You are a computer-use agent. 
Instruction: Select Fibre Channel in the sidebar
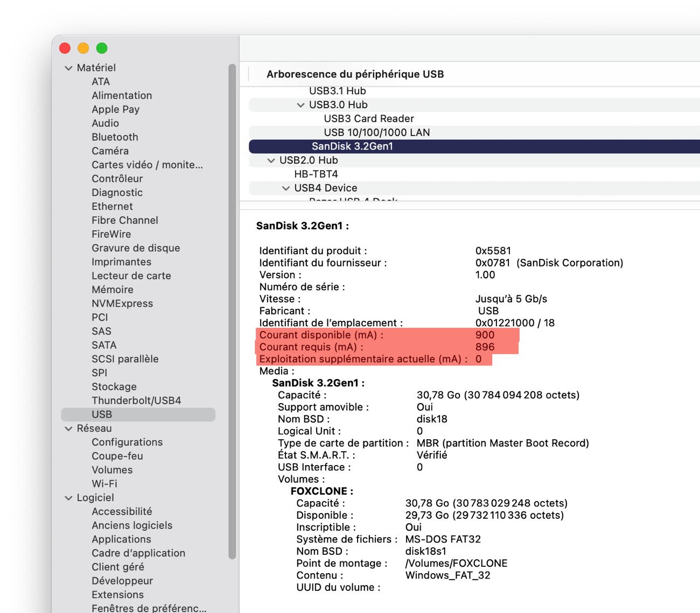[x=125, y=220]
